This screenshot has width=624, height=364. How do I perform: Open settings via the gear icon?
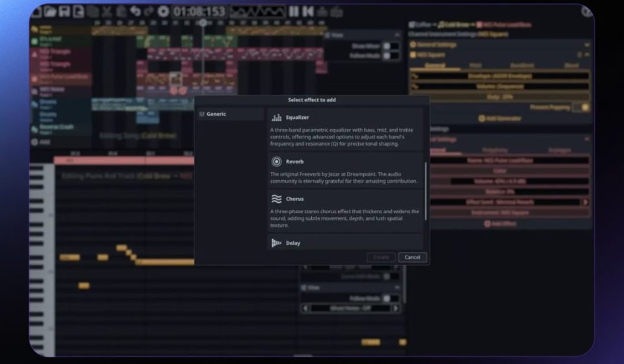pos(163,12)
